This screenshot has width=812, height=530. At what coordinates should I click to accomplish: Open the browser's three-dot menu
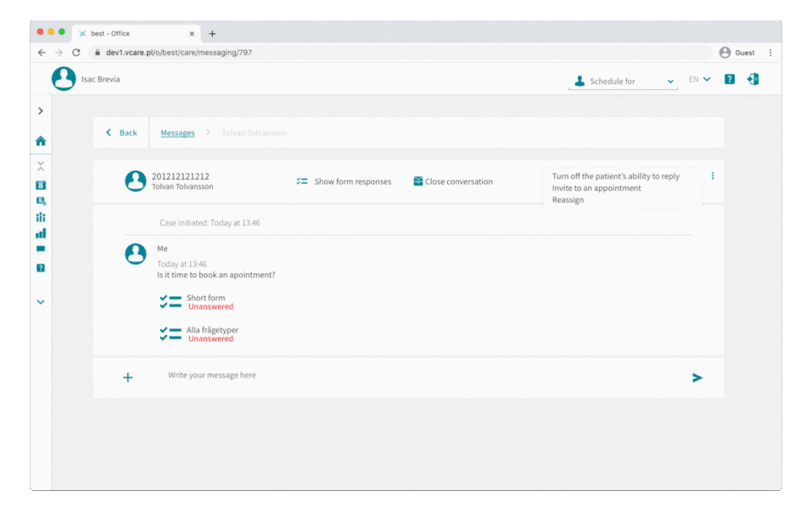tap(770, 53)
